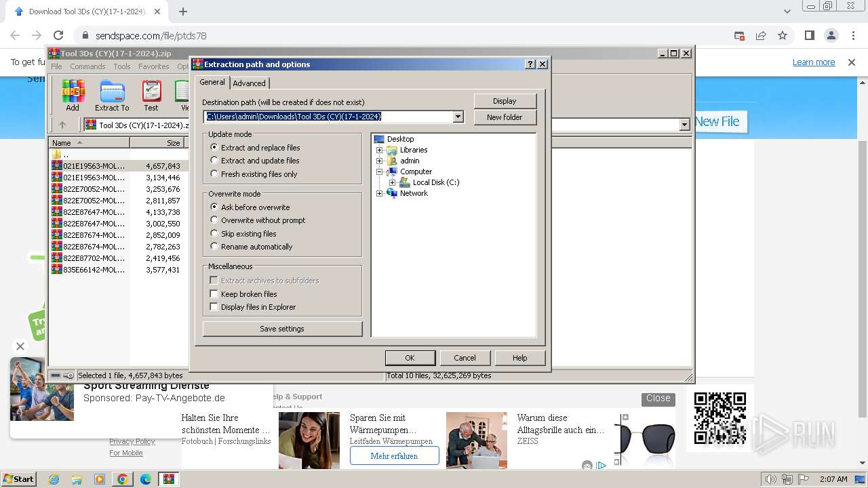Expand the admin tree node
This screenshot has height=488, width=868.
[x=379, y=161]
